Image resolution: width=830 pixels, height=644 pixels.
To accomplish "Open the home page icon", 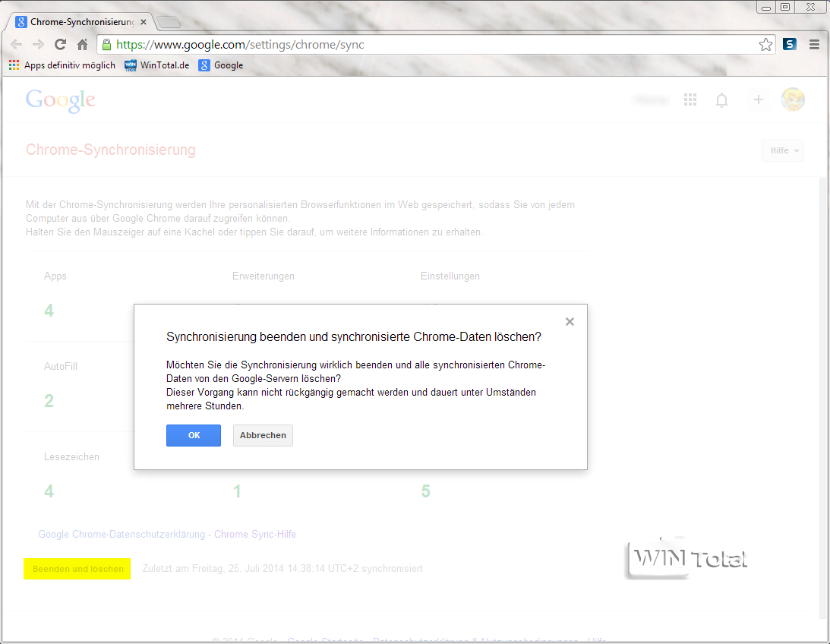I will click(82, 45).
